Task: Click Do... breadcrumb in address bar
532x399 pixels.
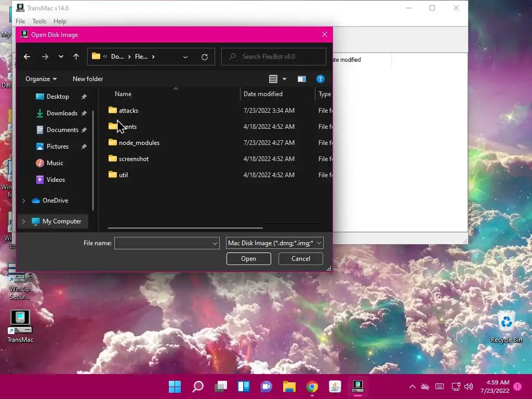Action: pos(117,57)
